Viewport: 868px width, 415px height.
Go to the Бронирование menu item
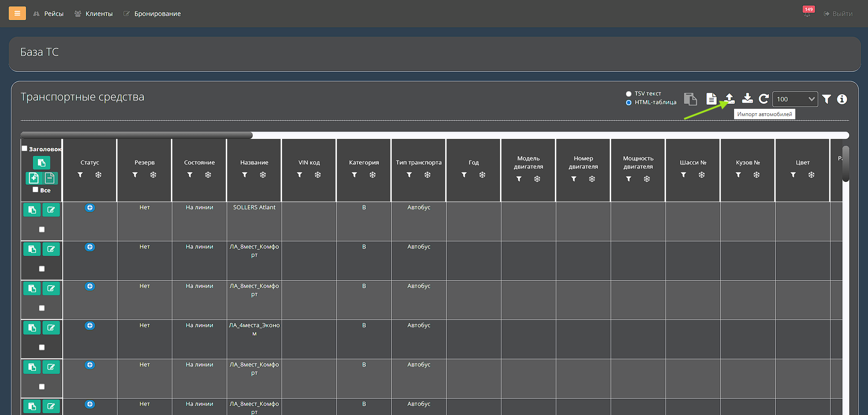click(x=152, y=14)
